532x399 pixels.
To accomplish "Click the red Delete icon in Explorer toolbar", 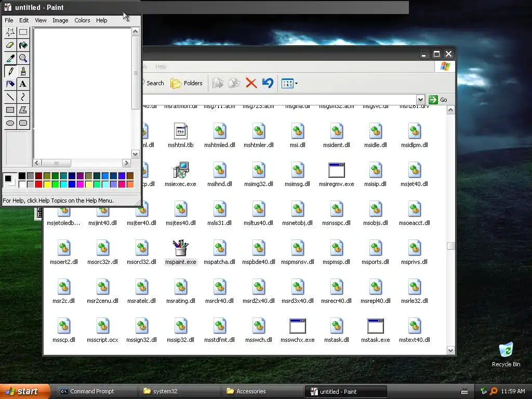I will (251, 83).
